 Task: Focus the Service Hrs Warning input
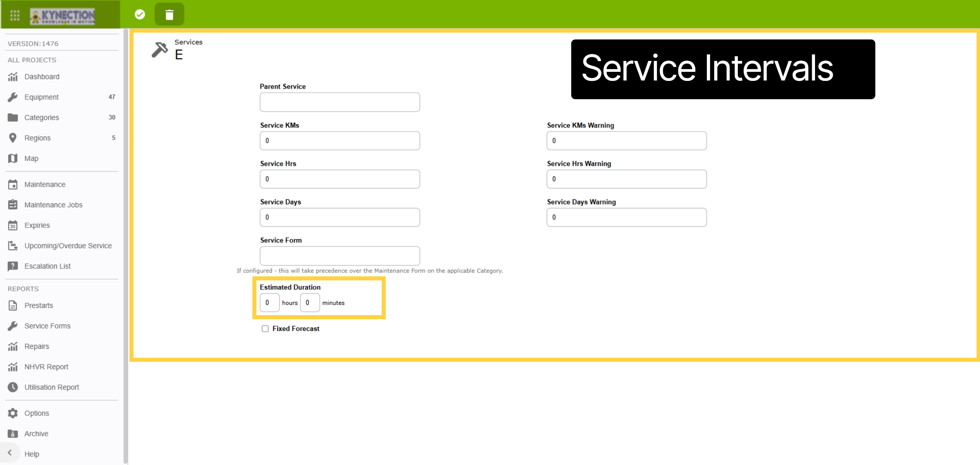pyautogui.click(x=627, y=179)
